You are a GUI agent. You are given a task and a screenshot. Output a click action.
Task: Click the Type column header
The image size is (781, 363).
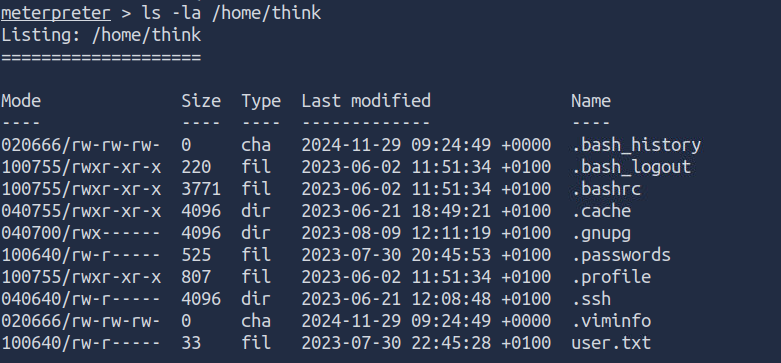tap(261, 101)
